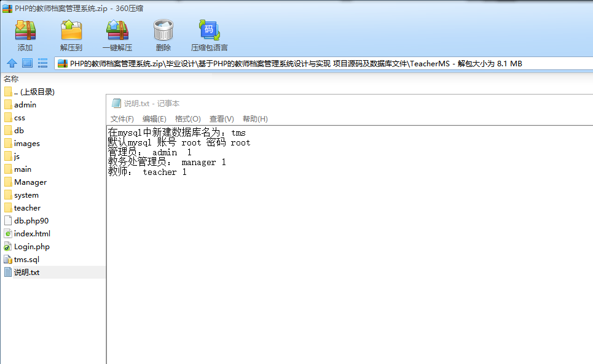
Task: Click the system folder name
Action: 26,195
